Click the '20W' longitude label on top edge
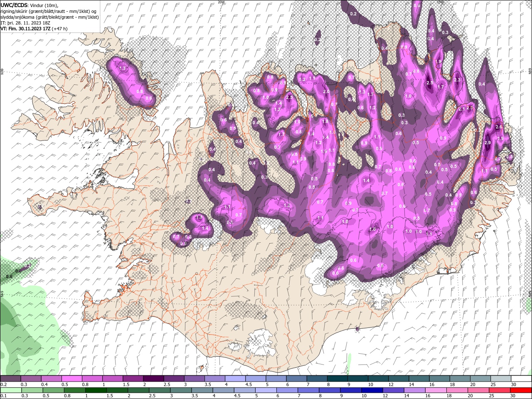 click(x=221, y=2)
